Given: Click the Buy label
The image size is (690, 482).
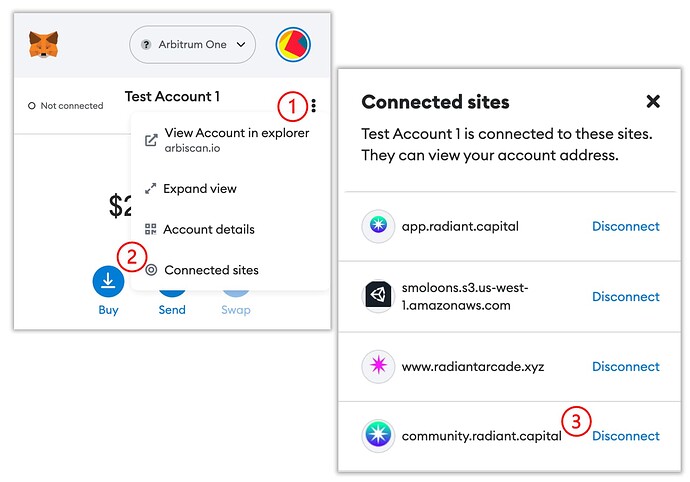Looking at the screenshot, I should [108, 310].
